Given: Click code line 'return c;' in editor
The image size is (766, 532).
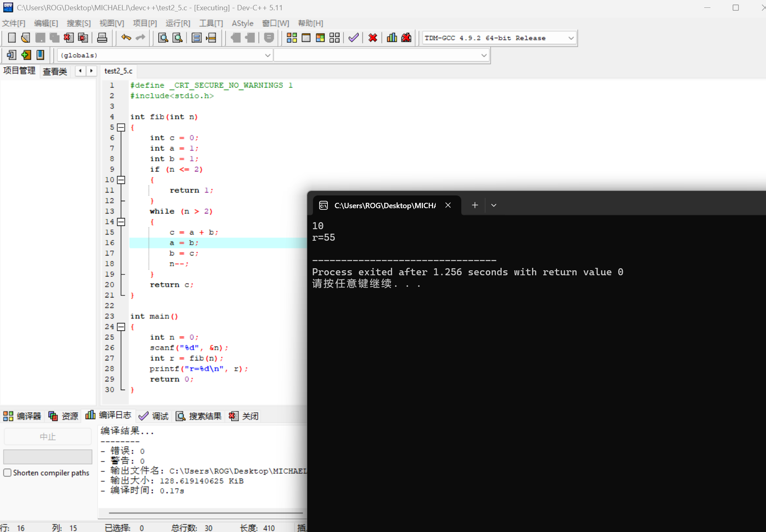Looking at the screenshot, I should tap(171, 285).
